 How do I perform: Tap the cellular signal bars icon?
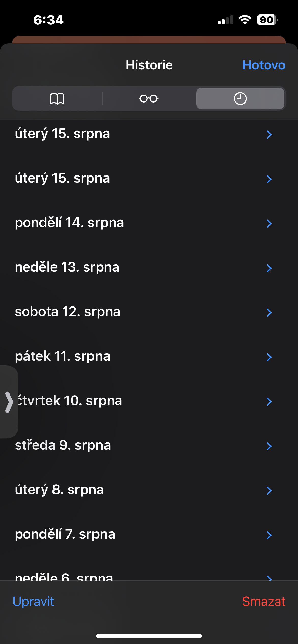225,20
